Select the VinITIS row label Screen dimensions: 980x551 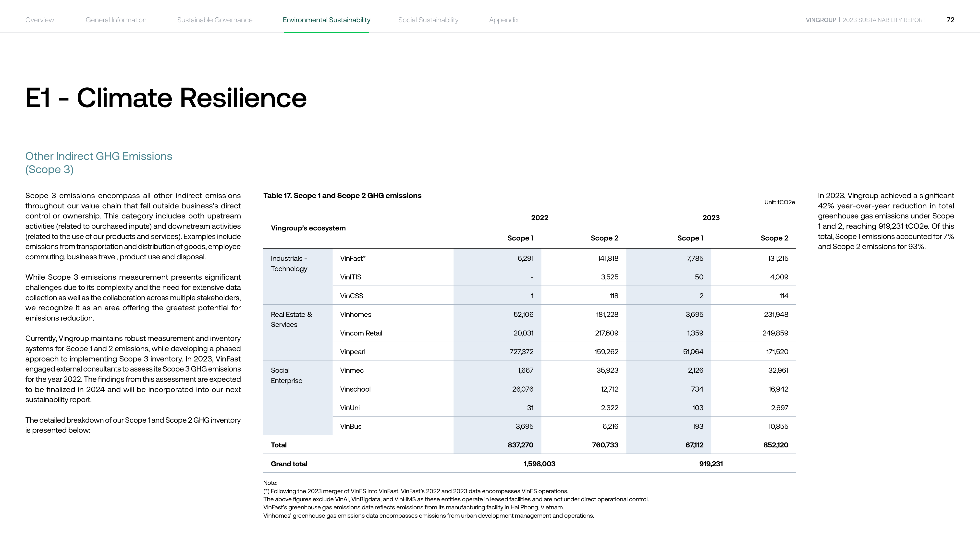(350, 277)
